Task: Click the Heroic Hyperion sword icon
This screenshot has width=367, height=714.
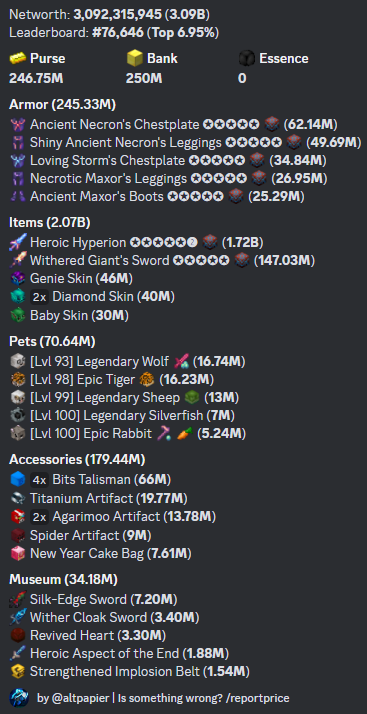Action: click(x=18, y=242)
